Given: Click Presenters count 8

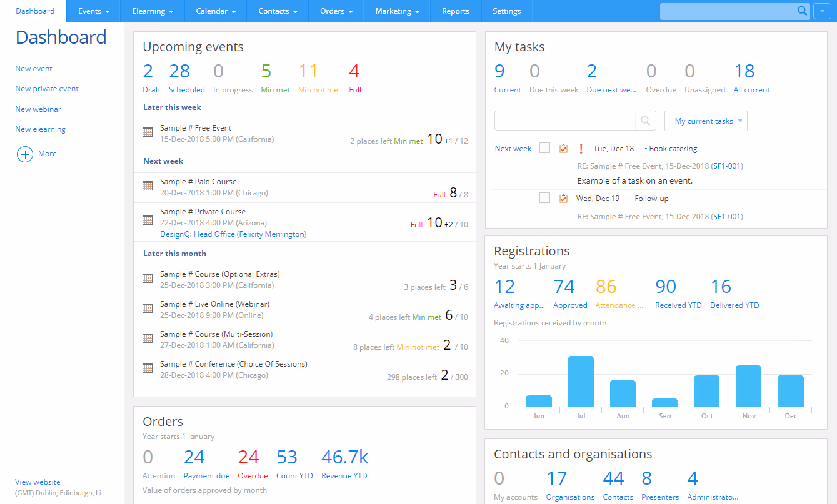Looking at the screenshot, I should [647, 478].
